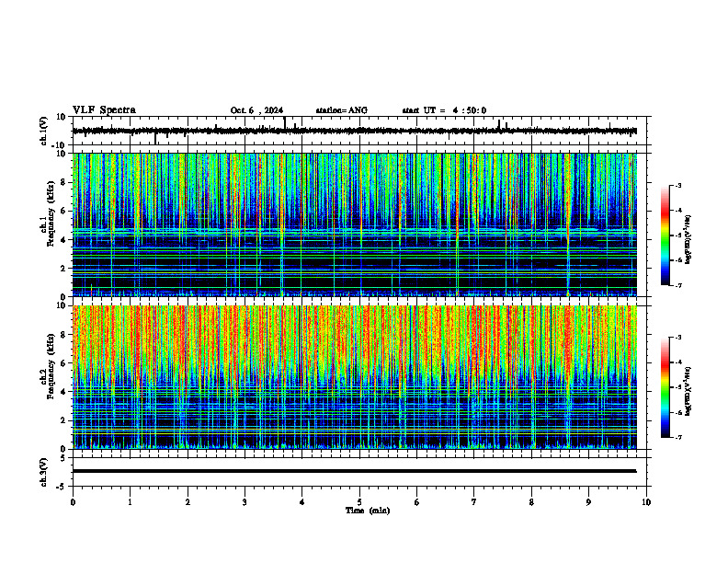Click the "Time (min)" x-axis label
The image size is (728, 563).
pos(368,511)
